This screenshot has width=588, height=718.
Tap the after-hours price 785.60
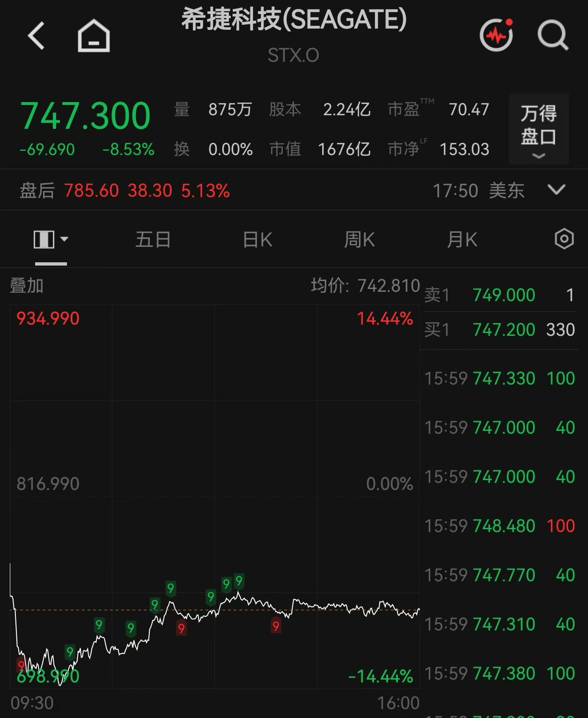[x=91, y=191]
